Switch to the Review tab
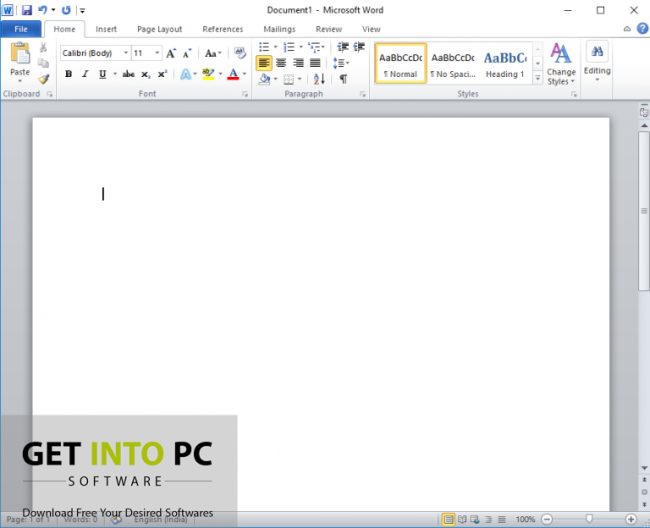This screenshot has width=650, height=528. click(x=329, y=29)
